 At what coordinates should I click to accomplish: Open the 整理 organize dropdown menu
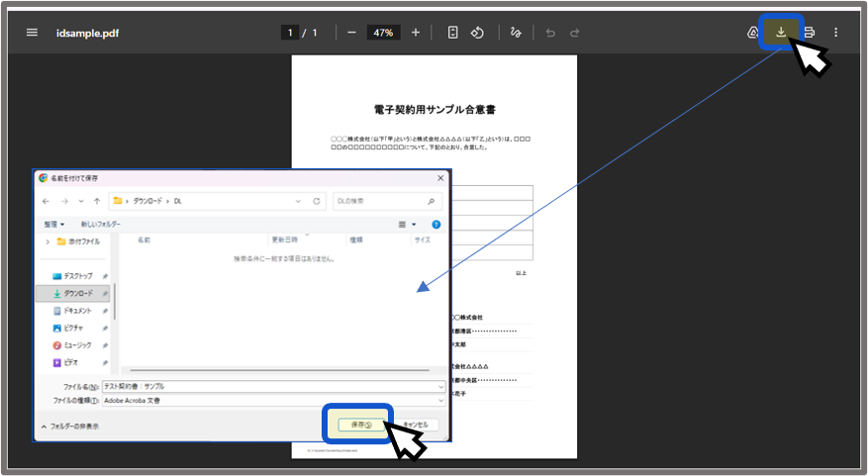[54, 225]
